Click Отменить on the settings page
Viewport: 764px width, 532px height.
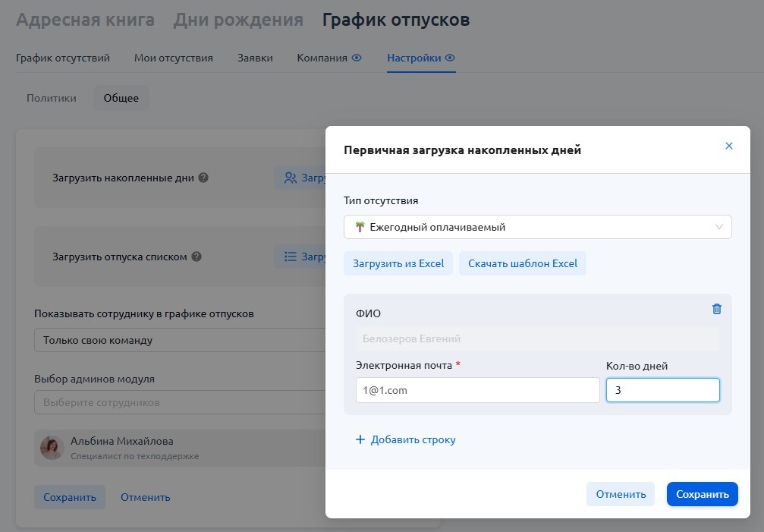pyautogui.click(x=145, y=497)
